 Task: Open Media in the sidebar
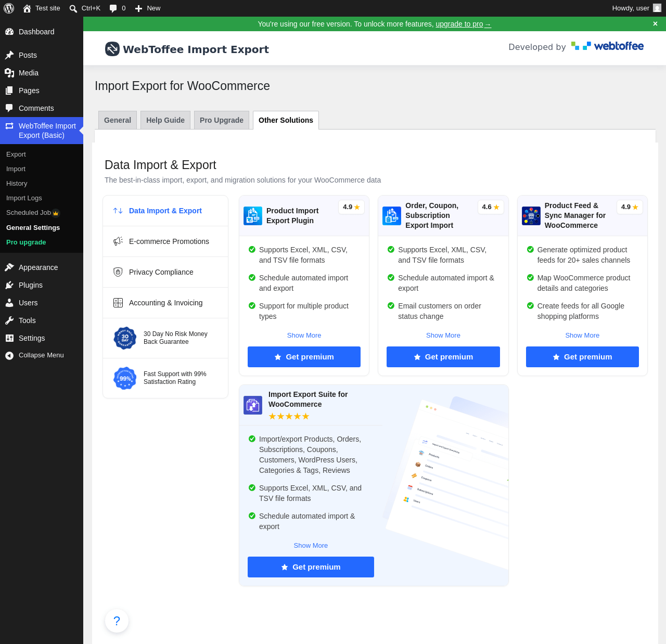coord(42,73)
